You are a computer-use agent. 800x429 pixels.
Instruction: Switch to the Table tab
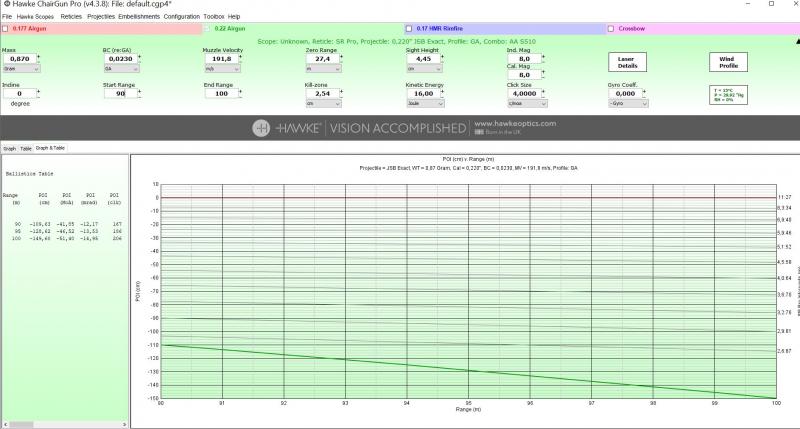tap(26, 148)
